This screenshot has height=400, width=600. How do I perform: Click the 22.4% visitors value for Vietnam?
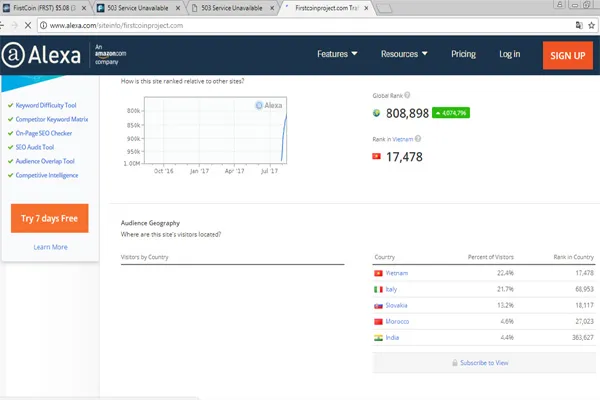(x=505, y=273)
